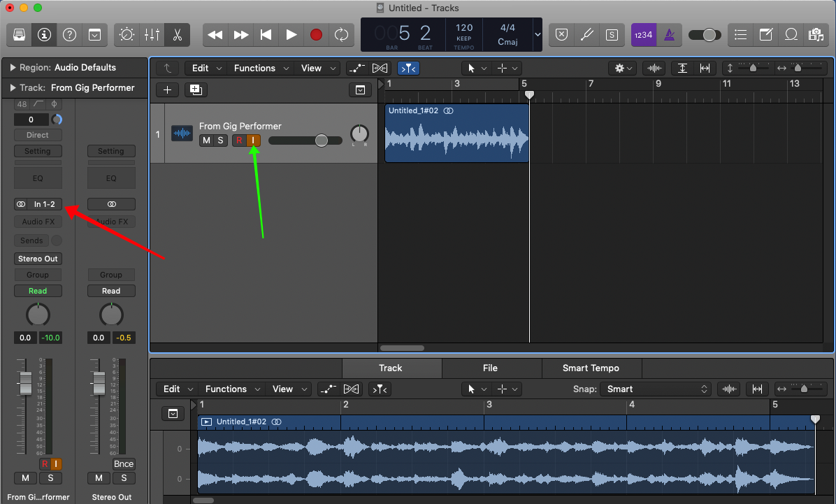
Task: Open channel strip Audio FX slot
Action: click(38, 222)
